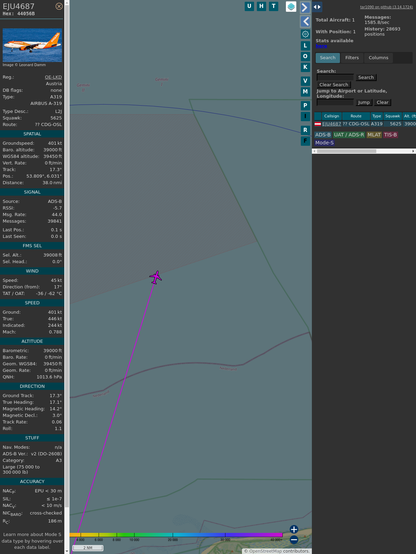Click the L labels map button
This screenshot has width=416, height=554.
pos(305,46)
